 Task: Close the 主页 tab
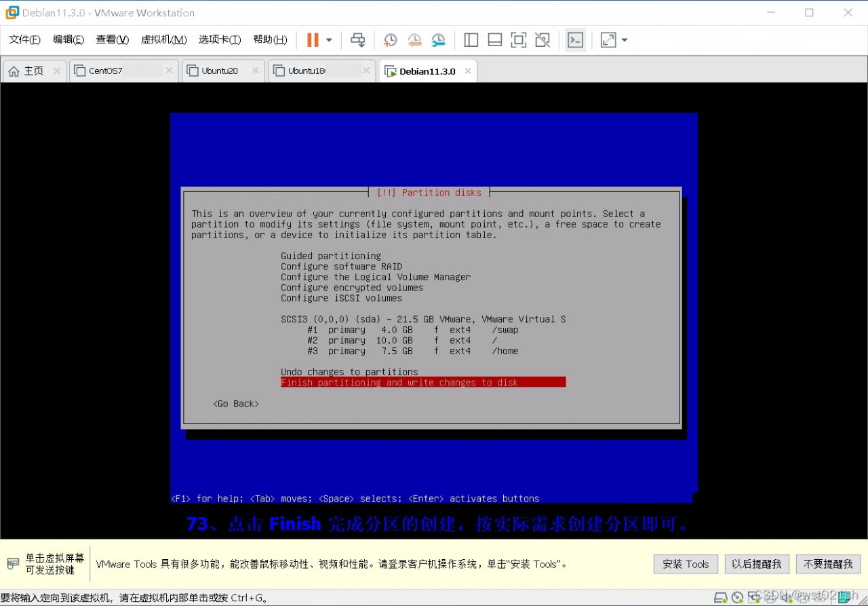(x=57, y=71)
